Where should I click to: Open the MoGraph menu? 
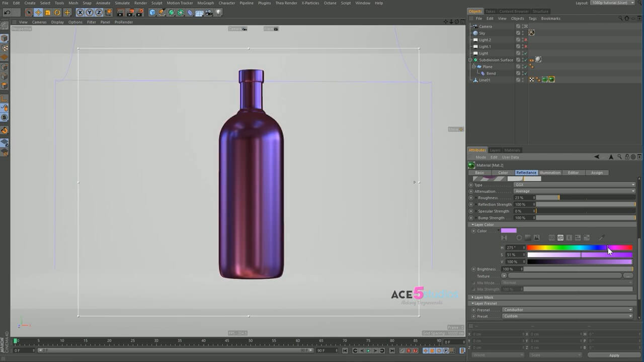pos(205,3)
